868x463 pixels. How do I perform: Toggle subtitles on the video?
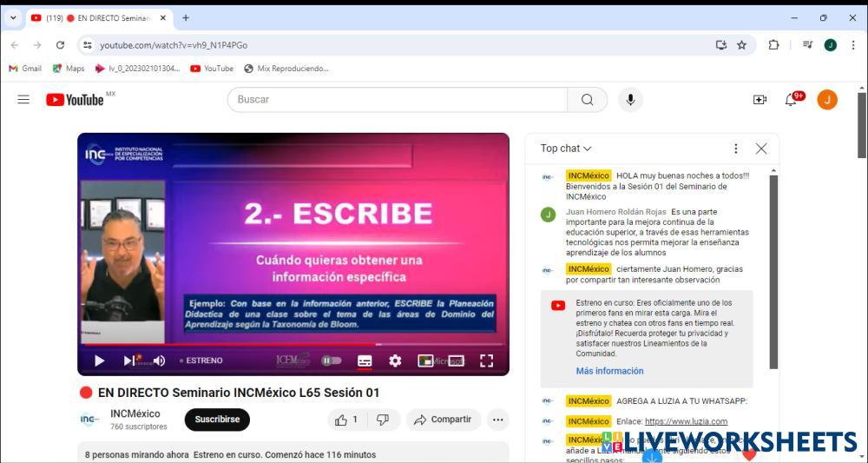(x=365, y=360)
